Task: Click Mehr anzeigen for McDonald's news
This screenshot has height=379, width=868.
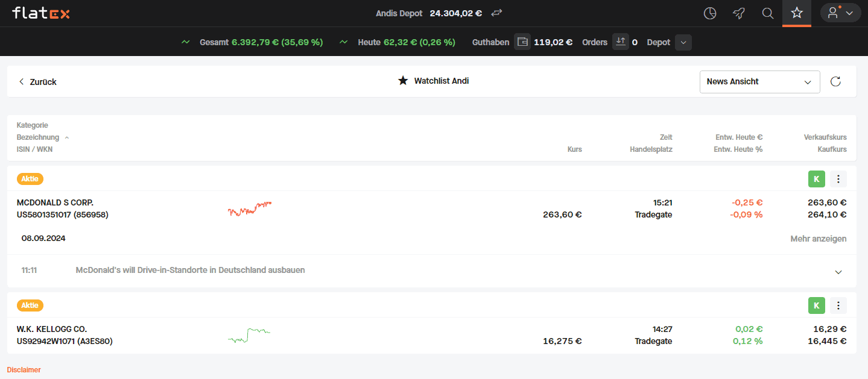Action: coord(818,239)
